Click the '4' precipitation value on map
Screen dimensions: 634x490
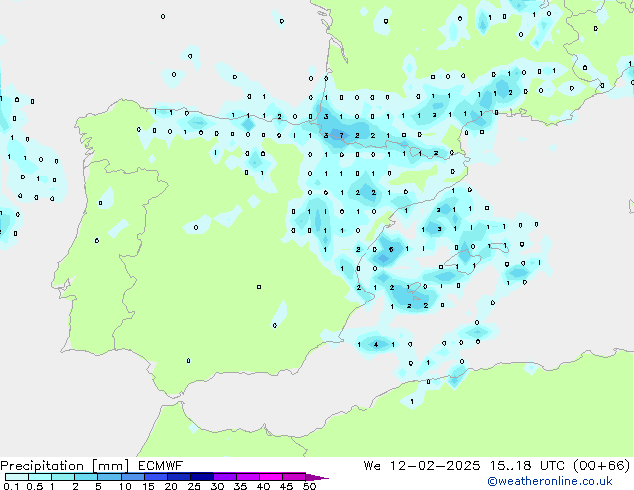tap(376, 344)
